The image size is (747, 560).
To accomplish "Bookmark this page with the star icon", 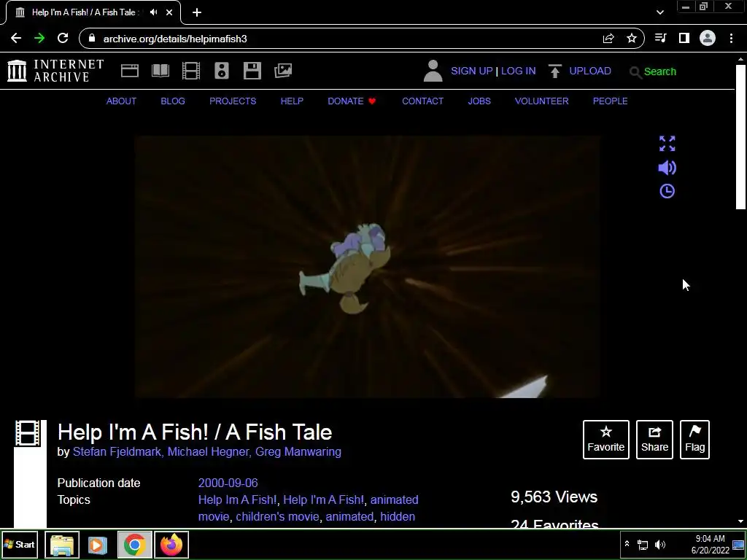I will click(632, 39).
